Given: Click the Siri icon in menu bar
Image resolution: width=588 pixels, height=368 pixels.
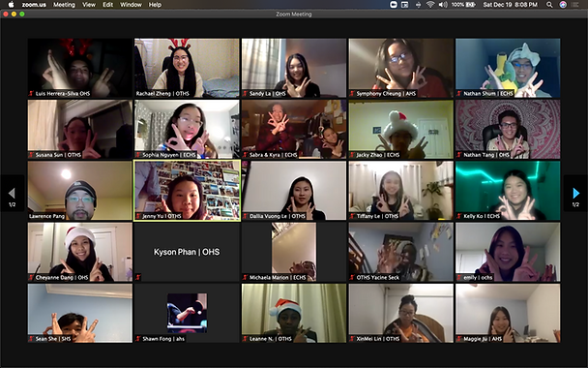Looking at the screenshot, I should click(x=563, y=5).
